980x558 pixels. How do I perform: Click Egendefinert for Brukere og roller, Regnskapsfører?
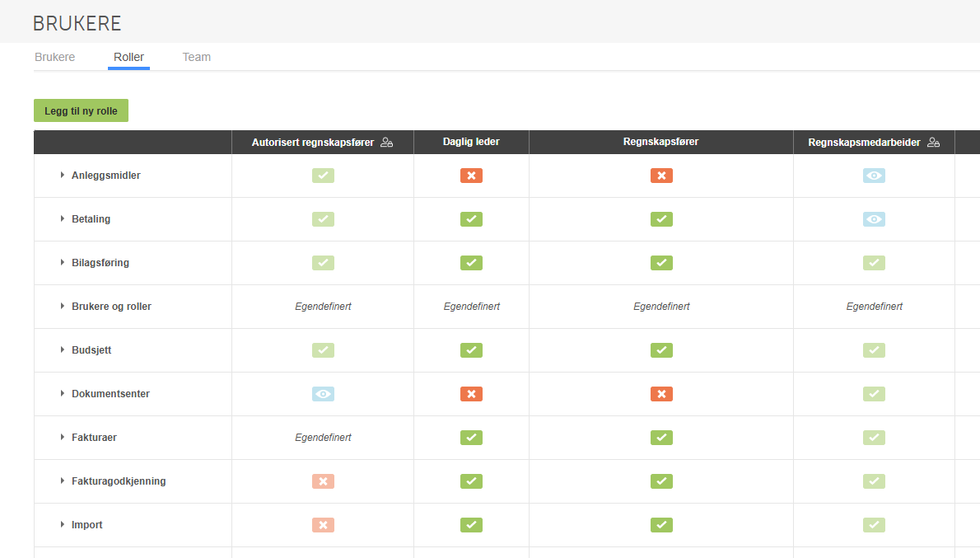coord(661,307)
